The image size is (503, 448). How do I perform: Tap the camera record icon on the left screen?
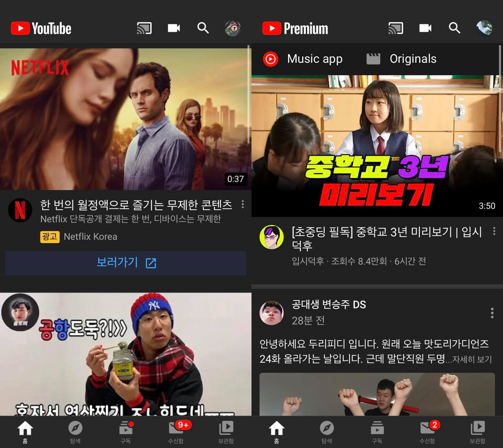point(174,28)
